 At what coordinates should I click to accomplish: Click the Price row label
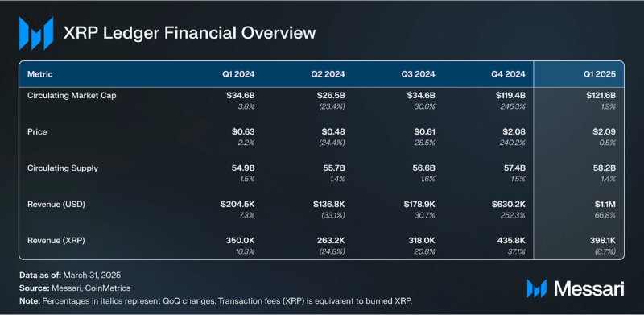coord(37,132)
